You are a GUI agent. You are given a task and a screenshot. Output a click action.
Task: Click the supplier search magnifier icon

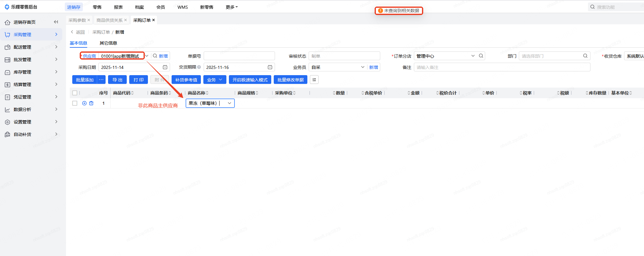point(155,56)
